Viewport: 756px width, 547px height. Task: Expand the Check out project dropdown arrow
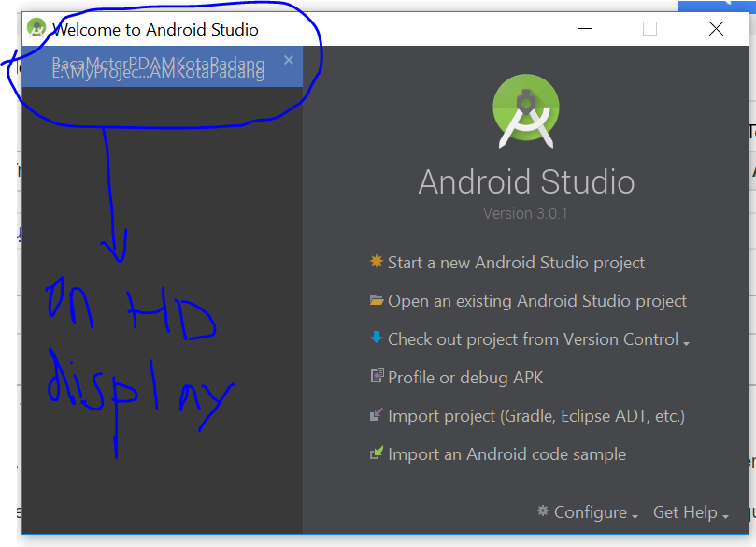pos(686,343)
